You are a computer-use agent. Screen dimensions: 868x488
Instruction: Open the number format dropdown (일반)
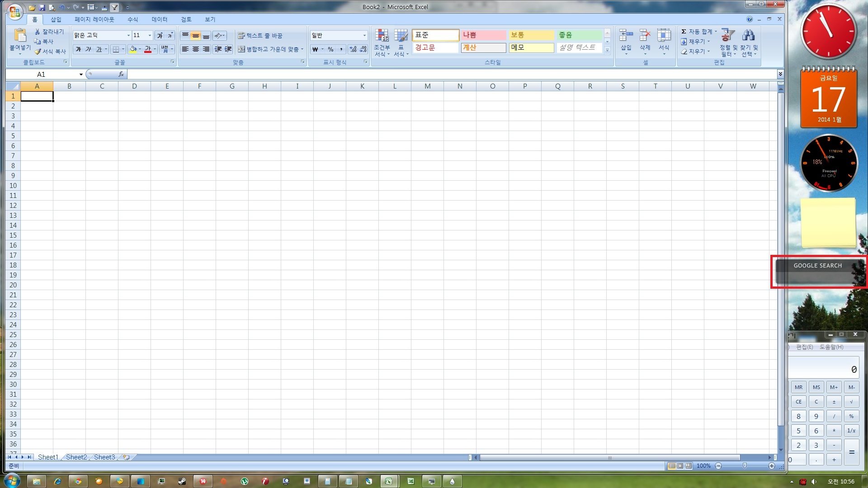point(364,35)
